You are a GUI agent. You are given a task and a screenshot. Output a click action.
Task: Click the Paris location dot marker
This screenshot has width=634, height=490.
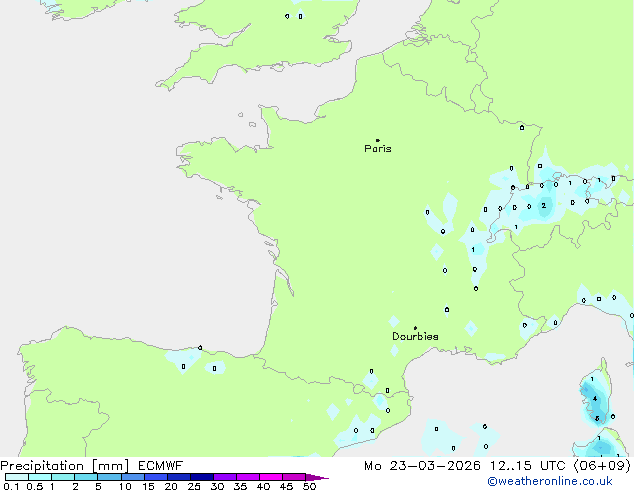[x=377, y=141]
